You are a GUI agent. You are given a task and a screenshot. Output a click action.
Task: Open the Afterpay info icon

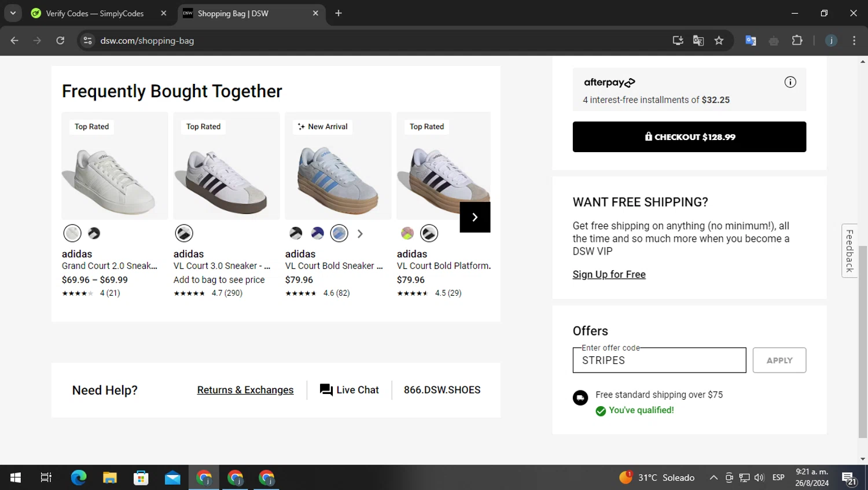click(790, 82)
